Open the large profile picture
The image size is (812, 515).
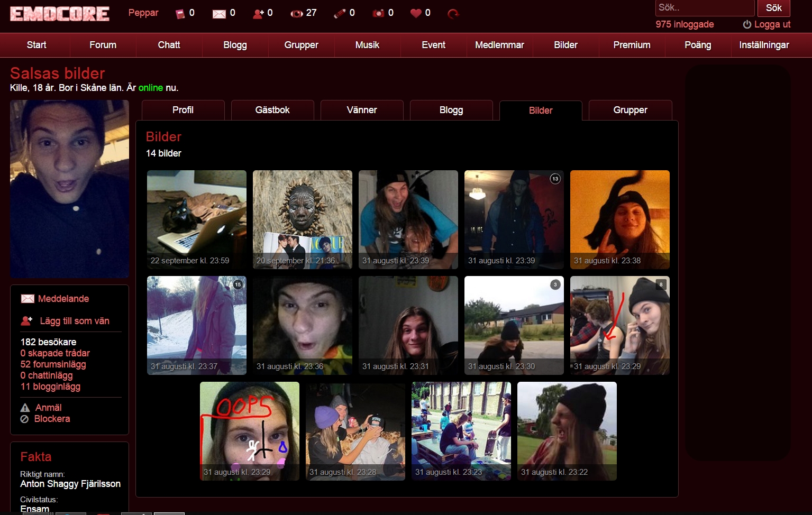[69, 189]
